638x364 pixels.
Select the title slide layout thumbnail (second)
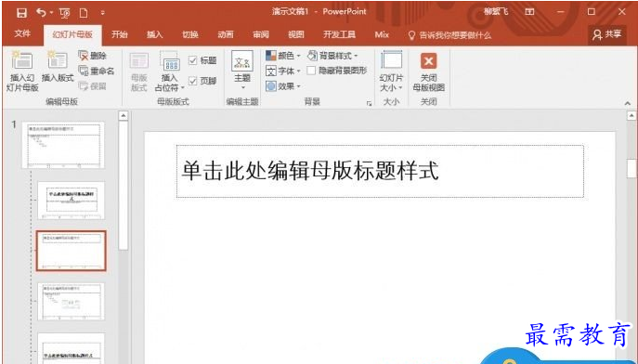click(71, 200)
